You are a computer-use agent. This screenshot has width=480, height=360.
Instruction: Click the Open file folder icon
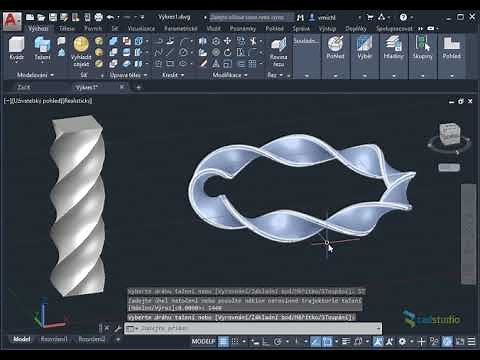(41, 17)
